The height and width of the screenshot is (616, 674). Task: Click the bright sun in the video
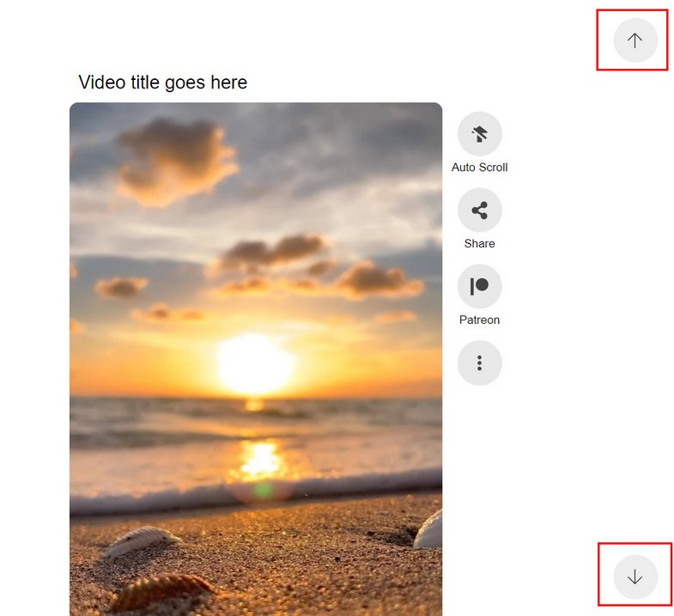255,363
